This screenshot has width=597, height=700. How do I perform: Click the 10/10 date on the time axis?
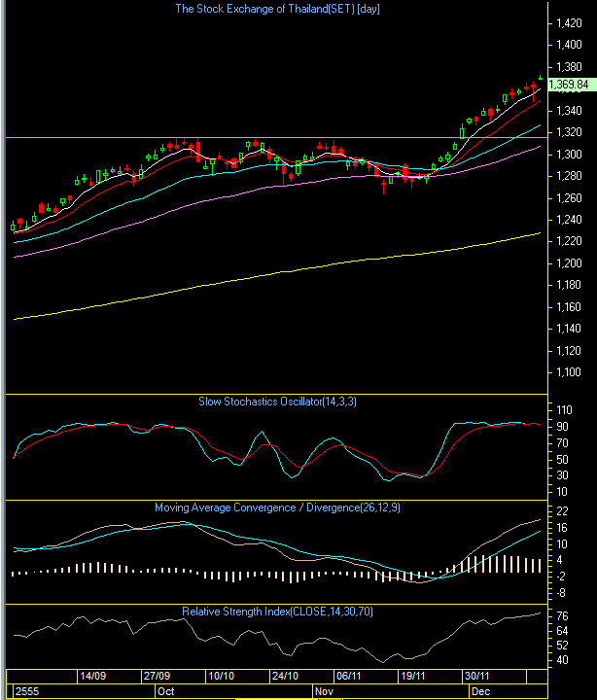point(222,675)
